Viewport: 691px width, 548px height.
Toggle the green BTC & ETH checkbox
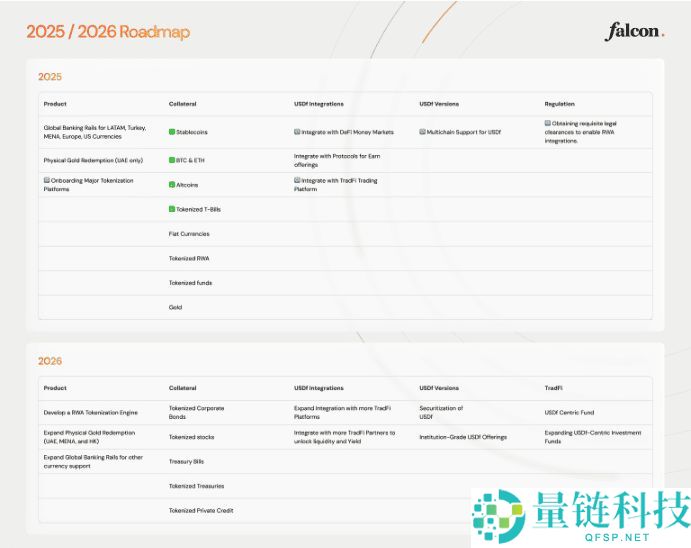click(172, 160)
